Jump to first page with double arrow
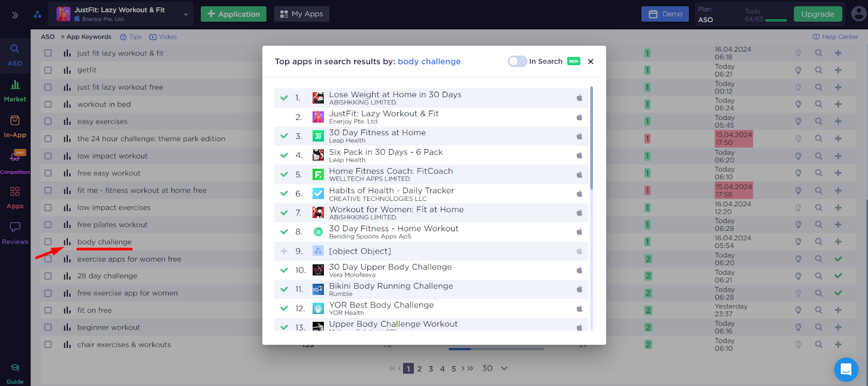 pos(392,368)
